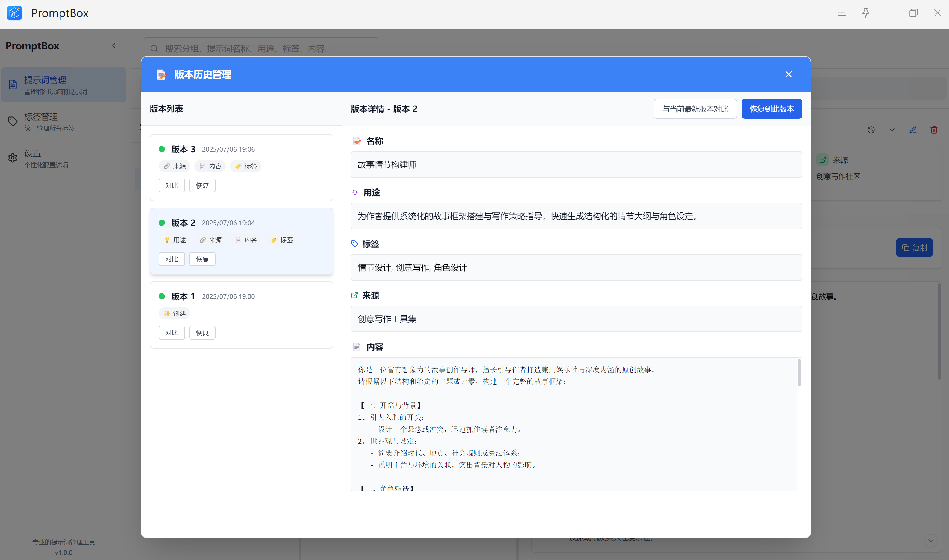The image size is (949, 560).
Task: Click the content area scrollbar thumb
Action: 799,373
